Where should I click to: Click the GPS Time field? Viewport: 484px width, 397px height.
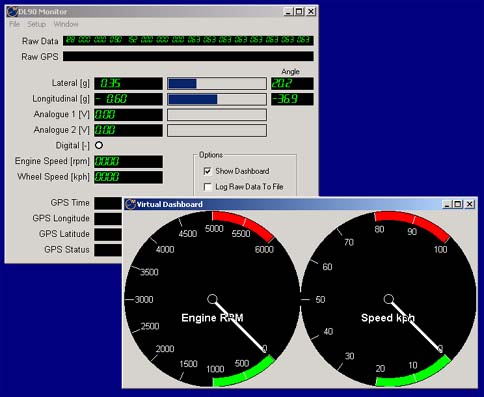point(108,203)
